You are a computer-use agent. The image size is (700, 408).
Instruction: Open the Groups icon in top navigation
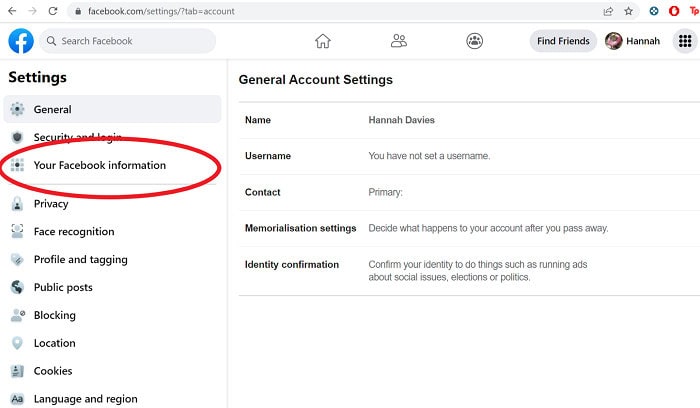click(475, 41)
